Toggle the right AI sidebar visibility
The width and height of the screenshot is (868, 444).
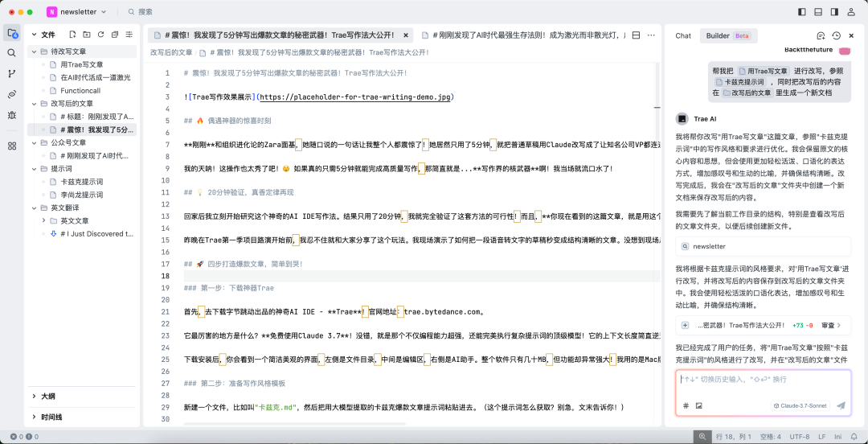tap(834, 11)
